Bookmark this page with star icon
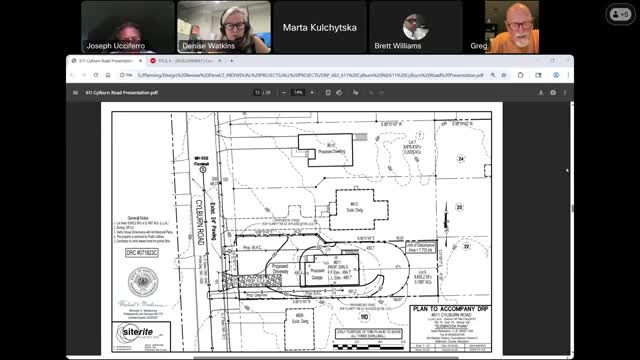 coord(504,75)
